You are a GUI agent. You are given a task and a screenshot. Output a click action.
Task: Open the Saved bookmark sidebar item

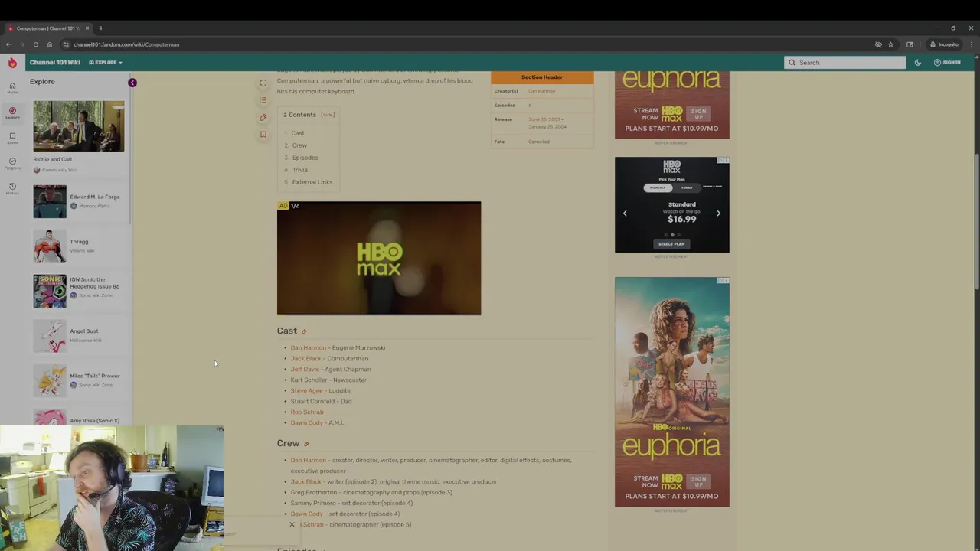coord(12,138)
